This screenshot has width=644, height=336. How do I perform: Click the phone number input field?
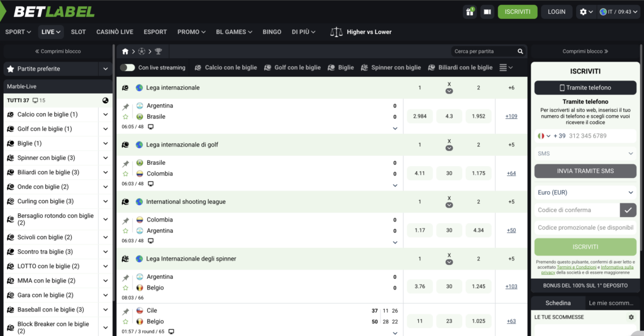pos(601,136)
